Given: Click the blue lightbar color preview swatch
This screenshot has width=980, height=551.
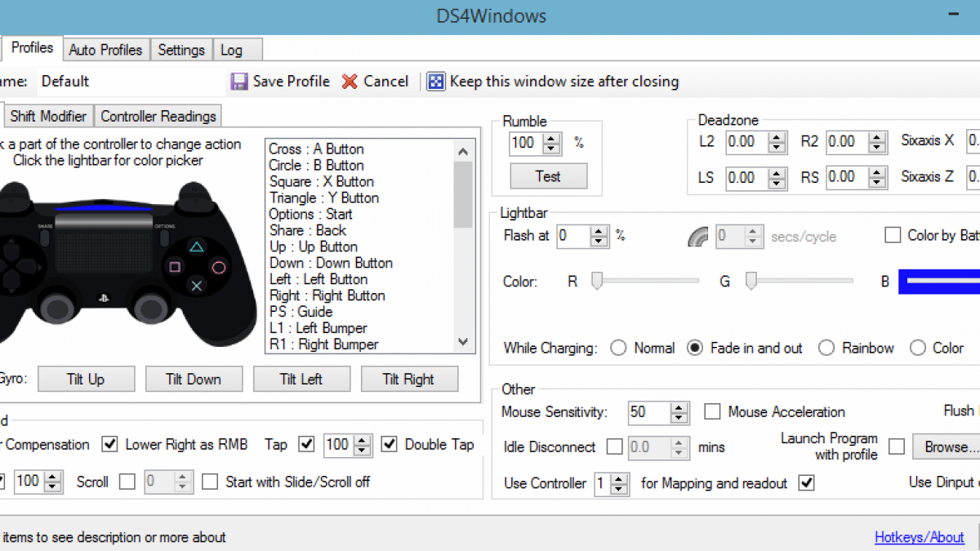Looking at the screenshot, I should coord(939,282).
